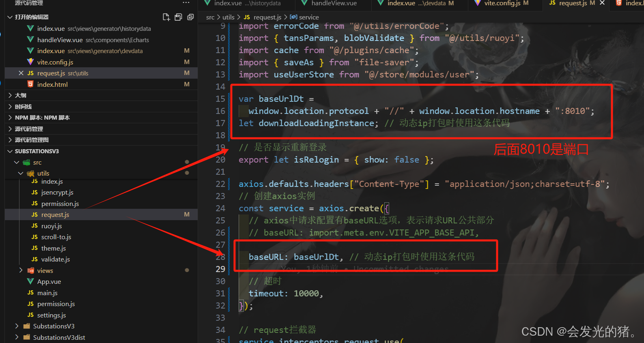Expand the NPM scripts section
Screen dimensions: 644x343
click(10, 118)
